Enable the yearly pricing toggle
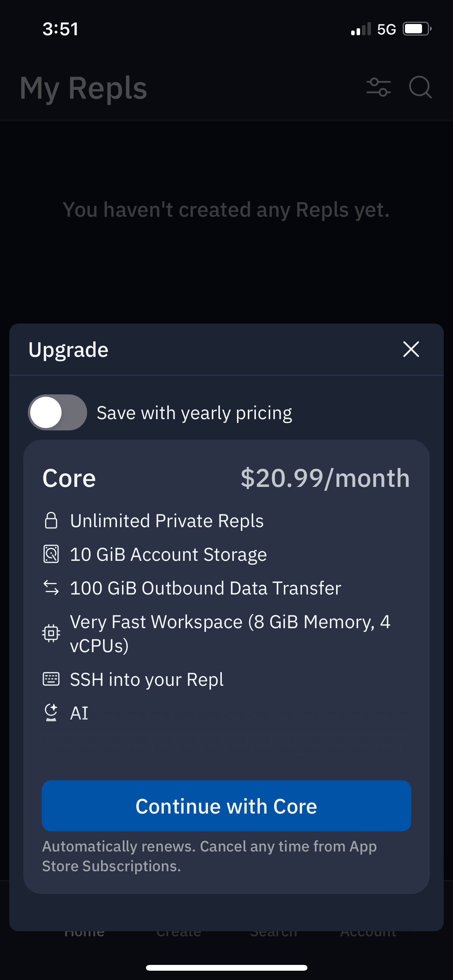The height and width of the screenshot is (980, 453). [x=57, y=413]
